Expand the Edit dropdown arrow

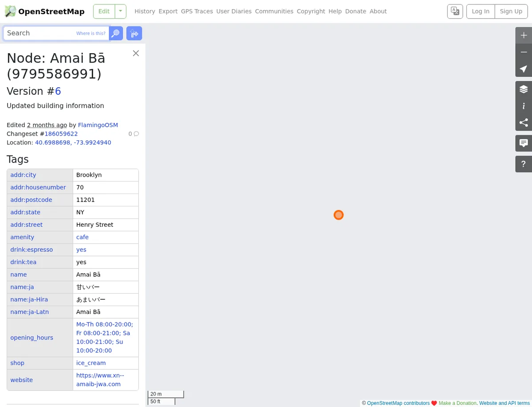120,11
